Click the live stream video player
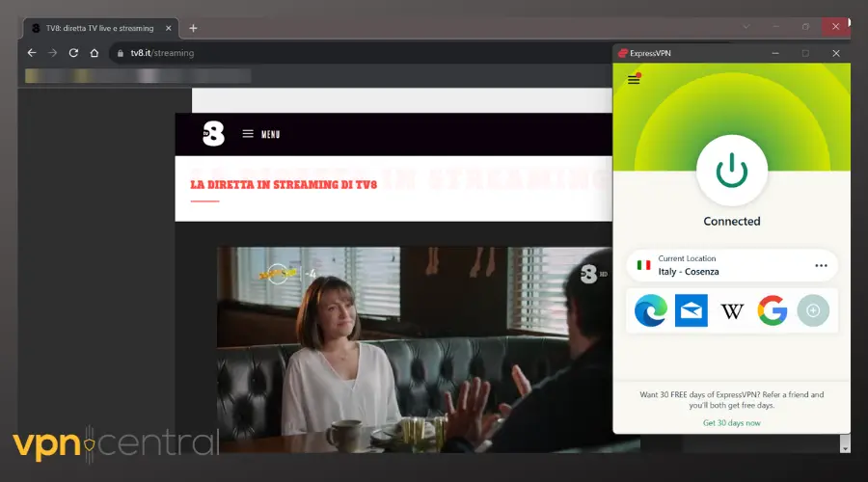This screenshot has width=868, height=482. point(415,350)
